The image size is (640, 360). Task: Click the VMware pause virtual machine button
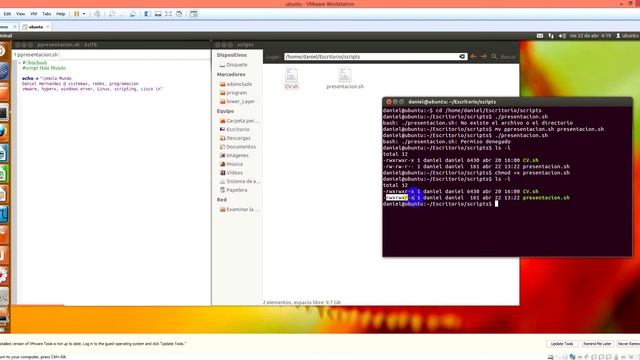click(x=76, y=13)
